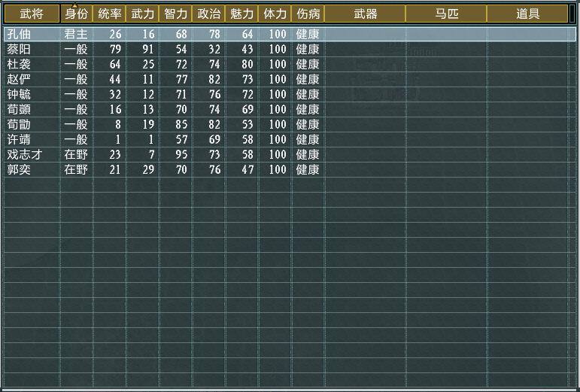Click 一般 status in 许靖's row

[76, 139]
